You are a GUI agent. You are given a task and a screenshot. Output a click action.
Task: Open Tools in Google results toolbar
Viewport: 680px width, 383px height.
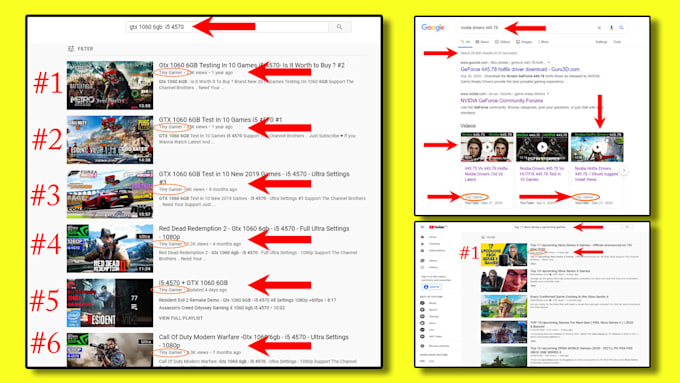tap(617, 42)
